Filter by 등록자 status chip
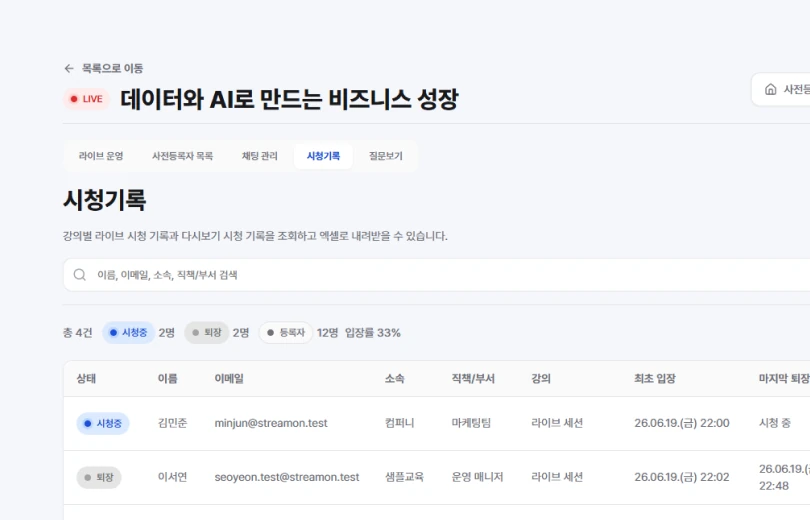The width and height of the screenshot is (810, 520). tap(286, 333)
